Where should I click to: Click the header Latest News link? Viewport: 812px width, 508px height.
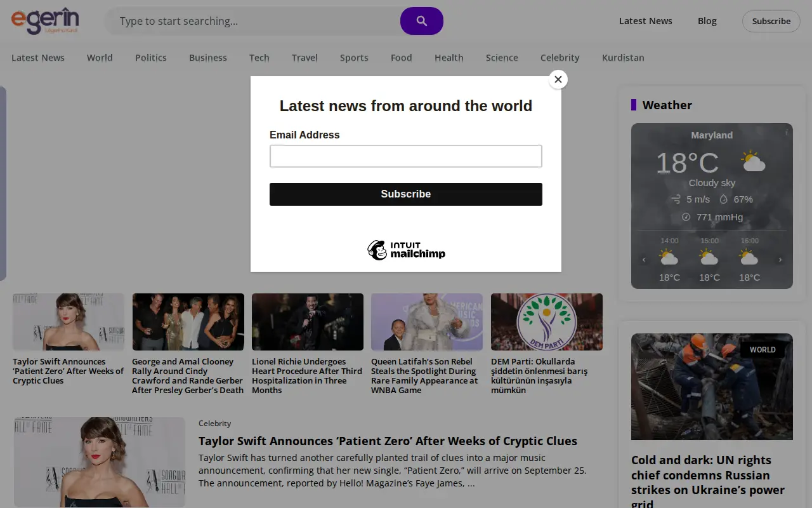click(646, 21)
